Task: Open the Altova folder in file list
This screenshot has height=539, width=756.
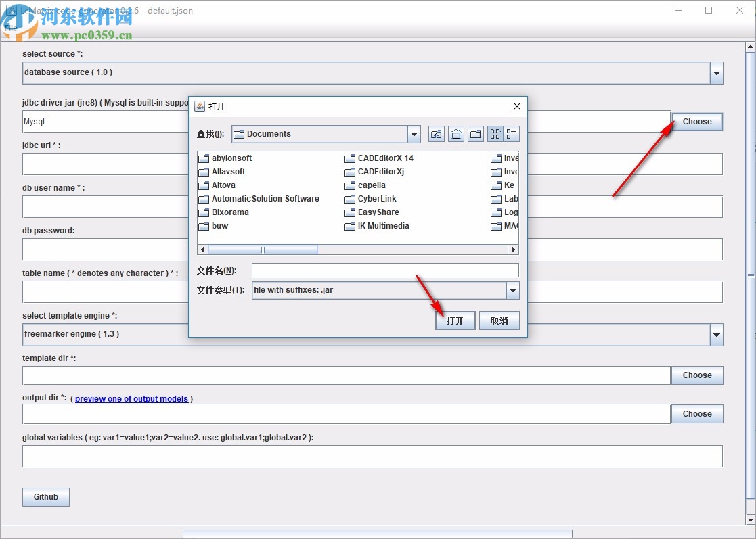Action: (x=223, y=185)
